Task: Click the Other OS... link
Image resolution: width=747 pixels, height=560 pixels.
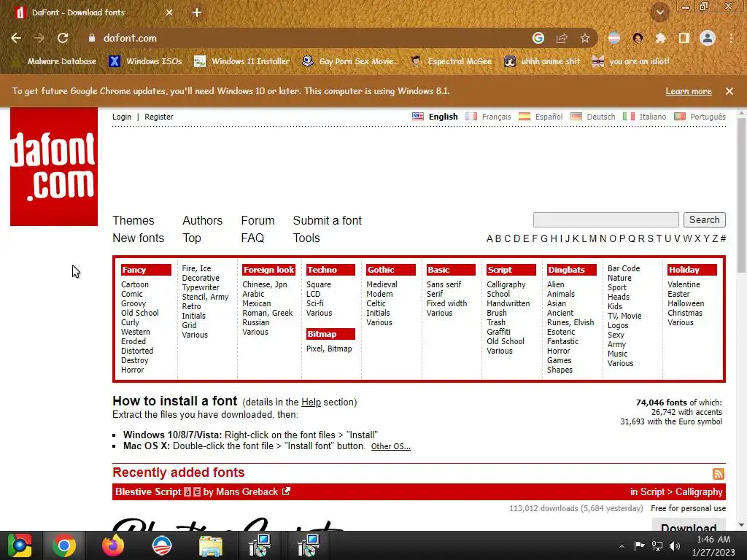Action: coord(391,447)
